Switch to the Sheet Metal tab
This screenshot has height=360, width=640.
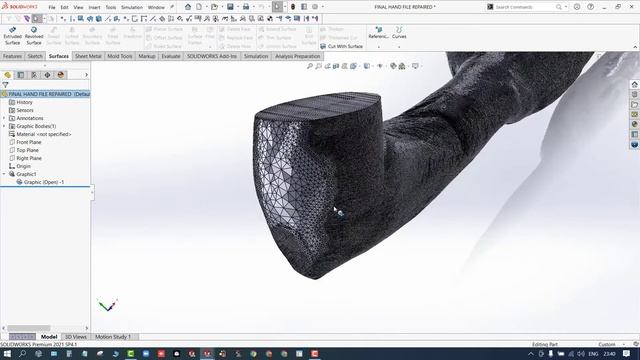[x=88, y=56]
